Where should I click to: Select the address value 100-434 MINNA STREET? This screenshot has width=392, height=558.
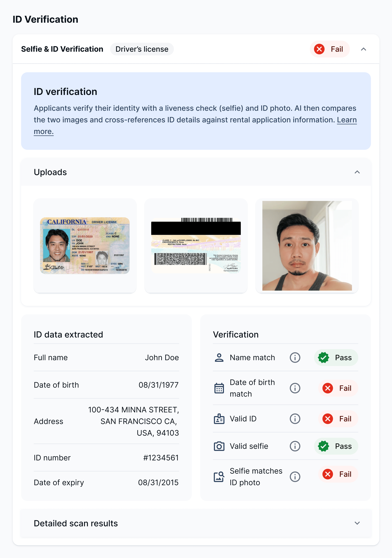[x=133, y=410]
